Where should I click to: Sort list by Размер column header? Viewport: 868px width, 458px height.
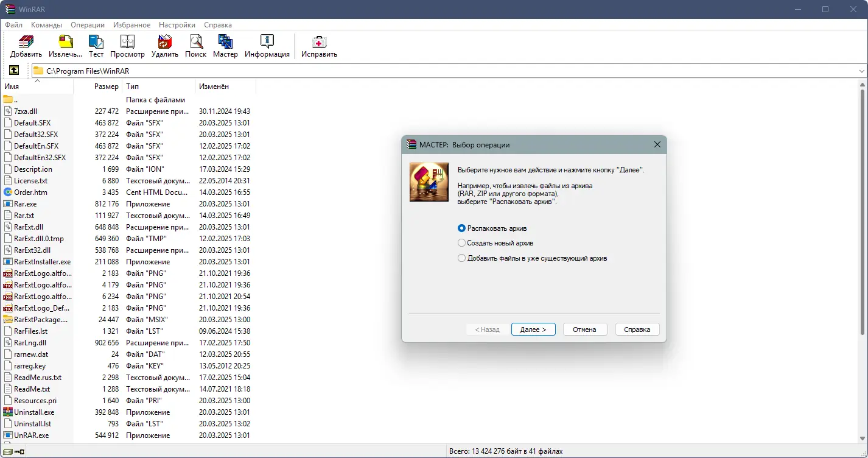coord(98,86)
